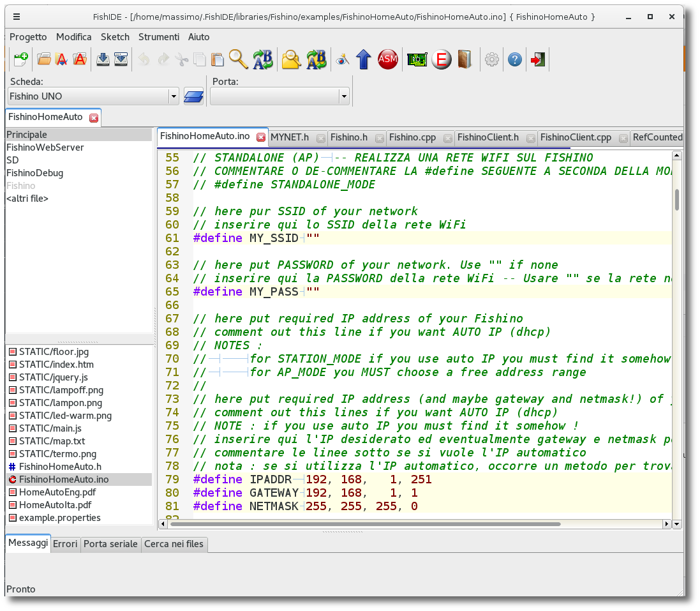Open the circuit board manager icon
Screen dimensions: 700x611
417,59
